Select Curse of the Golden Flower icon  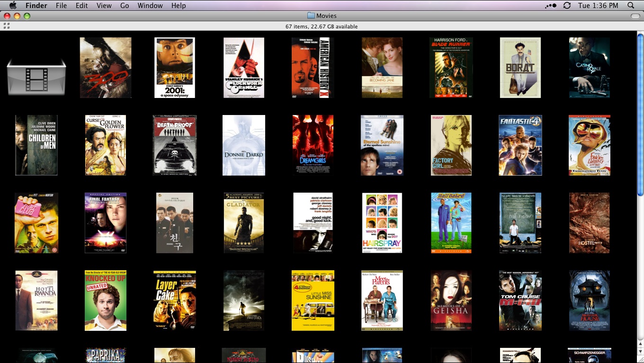(106, 145)
